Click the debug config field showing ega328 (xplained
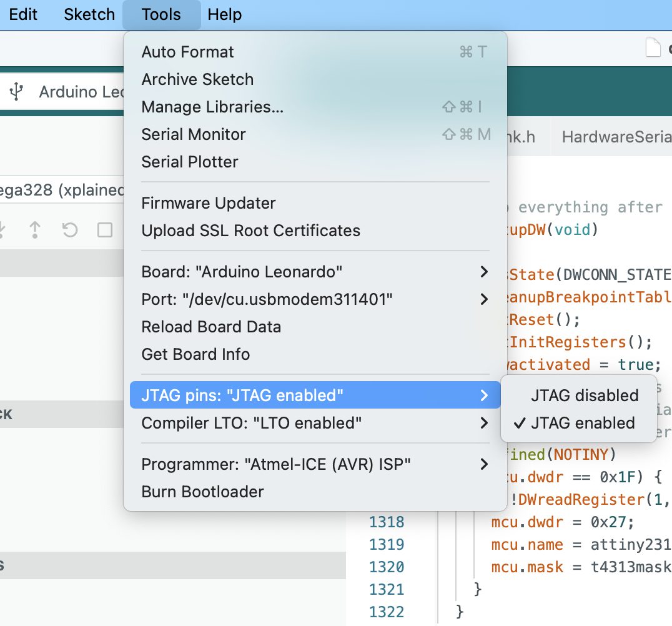The width and height of the screenshot is (672, 626). pos(62,189)
